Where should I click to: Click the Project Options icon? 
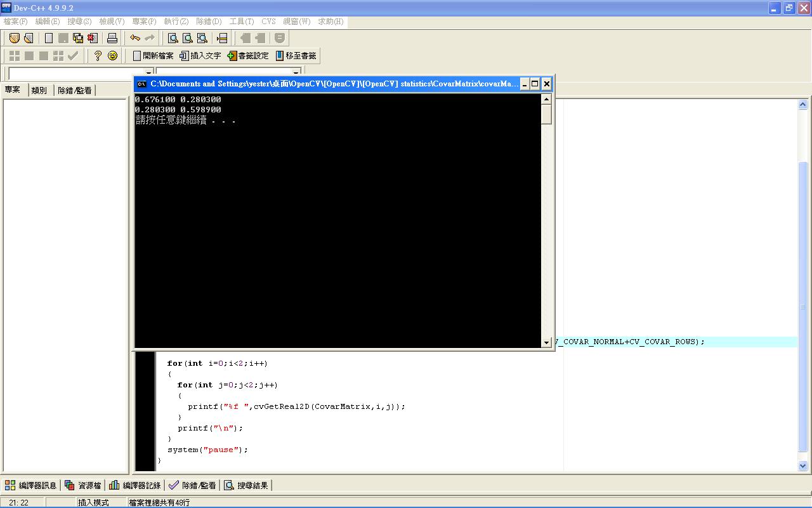280,38
